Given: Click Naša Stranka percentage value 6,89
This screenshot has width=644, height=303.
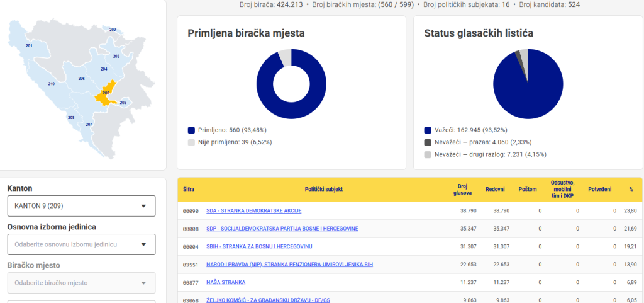Looking at the screenshot, I should point(631,282).
